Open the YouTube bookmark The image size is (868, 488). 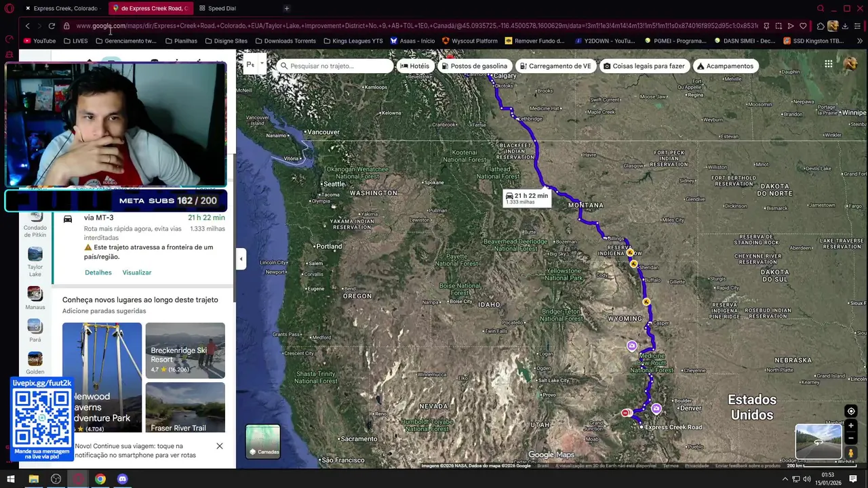pos(39,41)
